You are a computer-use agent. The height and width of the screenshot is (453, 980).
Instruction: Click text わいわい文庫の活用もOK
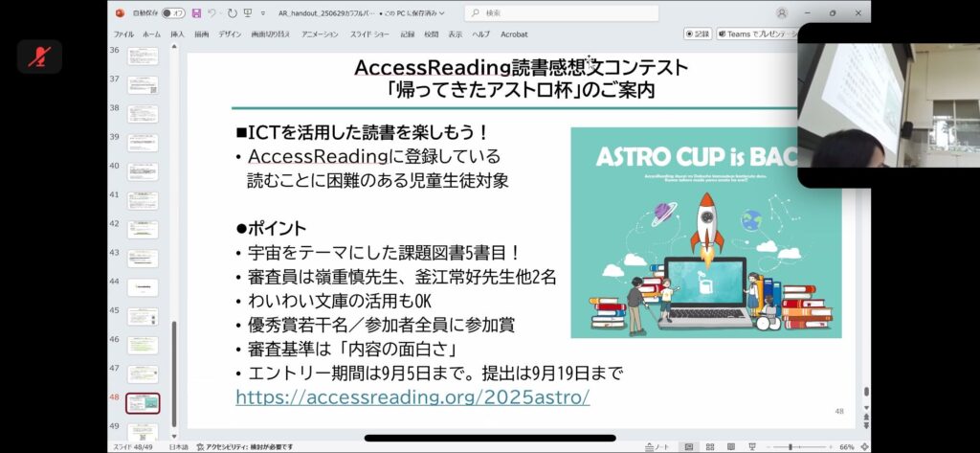(340, 301)
